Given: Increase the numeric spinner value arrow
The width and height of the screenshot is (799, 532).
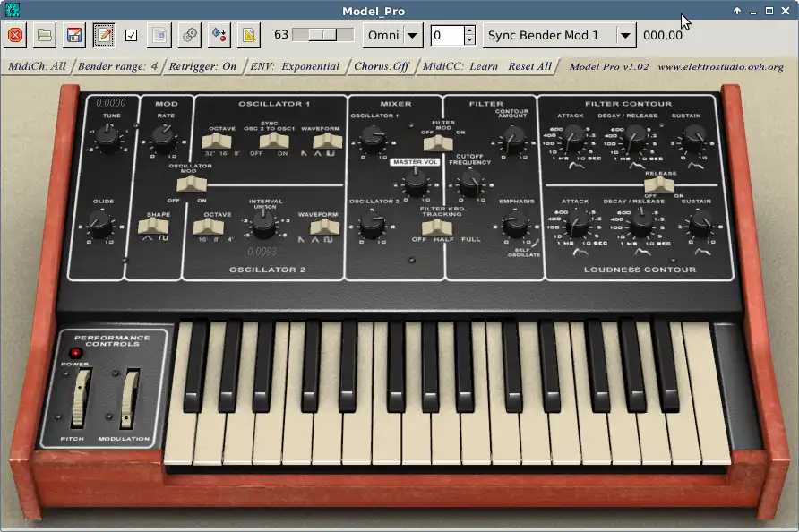Looking at the screenshot, I should coord(470,30).
